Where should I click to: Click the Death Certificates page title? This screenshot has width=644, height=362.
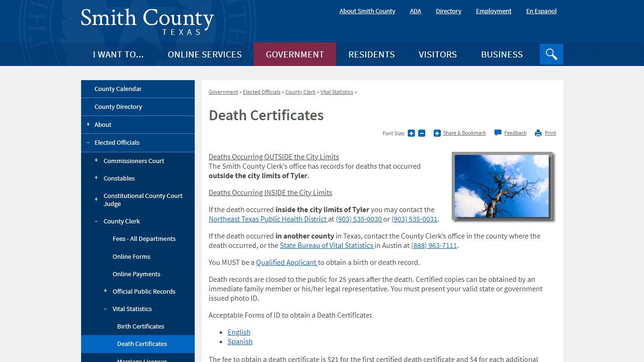(x=266, y=115)
